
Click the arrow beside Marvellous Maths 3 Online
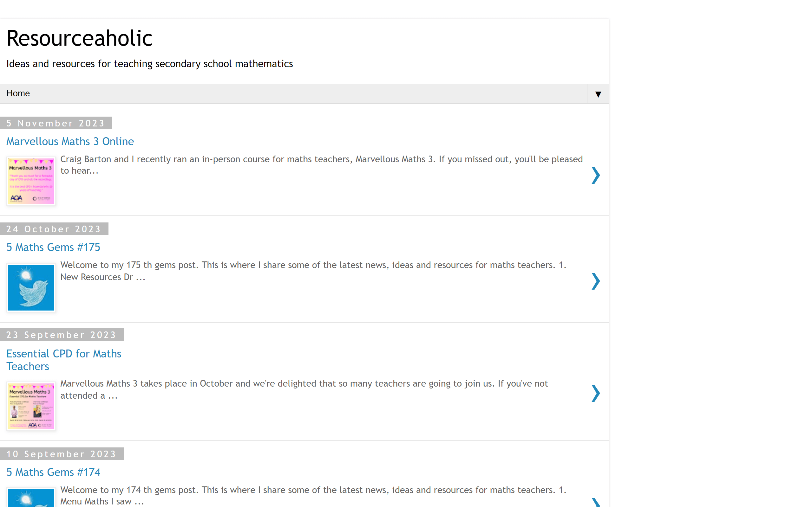pyautogui.click(x=595, y=175)
